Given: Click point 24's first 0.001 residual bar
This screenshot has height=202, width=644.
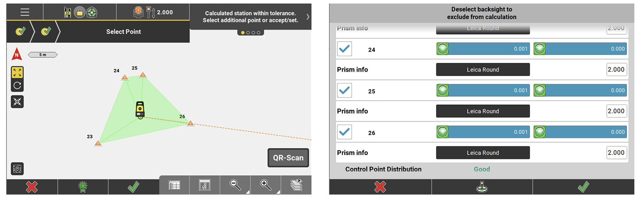Looking at the screenshot, I should [483, 49].
